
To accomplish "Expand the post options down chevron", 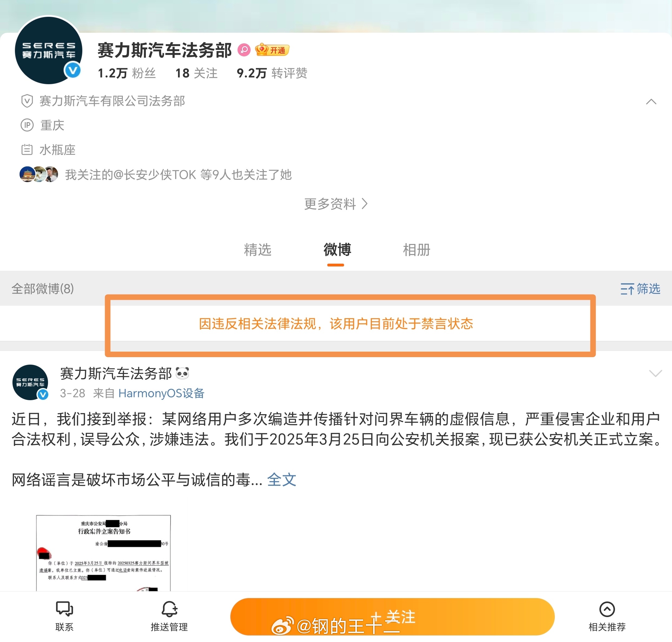I will 655,373.
